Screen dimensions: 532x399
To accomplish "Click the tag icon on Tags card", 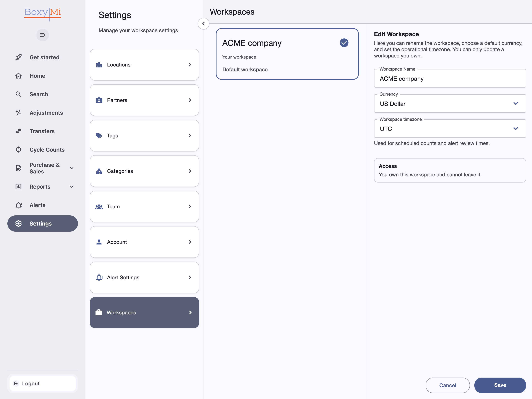I will pyautogui.click(x=99, y=136).
